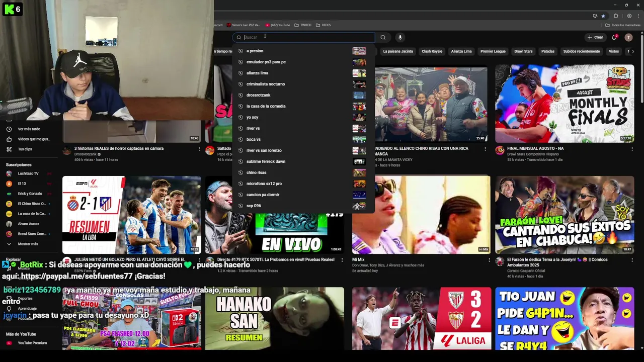Open Ver más tarde in sidebar
This screenshot has width=644, height=362.
[29, 129]
